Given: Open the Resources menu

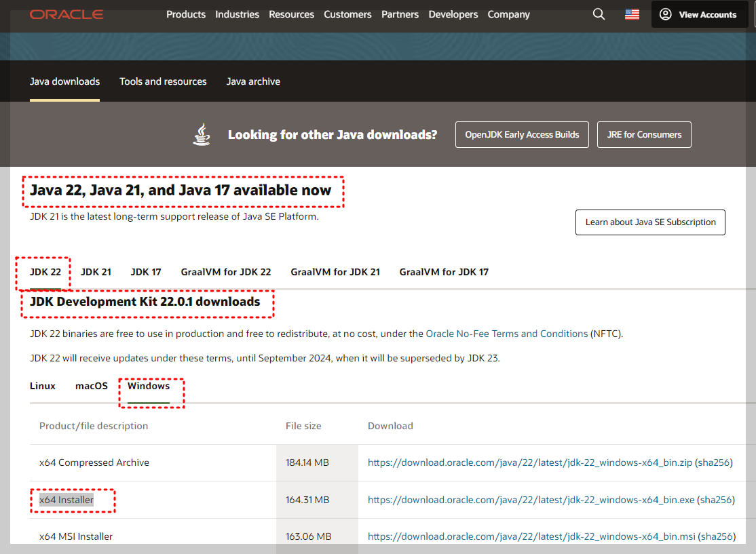Looking at the screenshot, I should pos(291,14).
